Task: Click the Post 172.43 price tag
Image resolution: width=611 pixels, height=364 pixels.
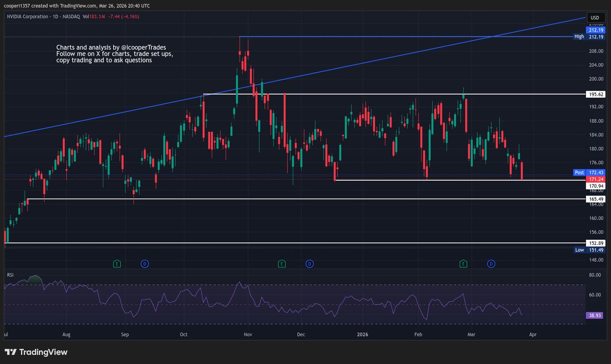Action: 589,173
